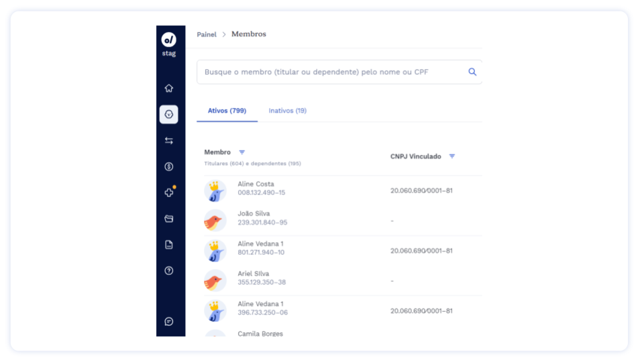Click the Membros breadcrumb title

pyautogui.click(x=249, y=34)
